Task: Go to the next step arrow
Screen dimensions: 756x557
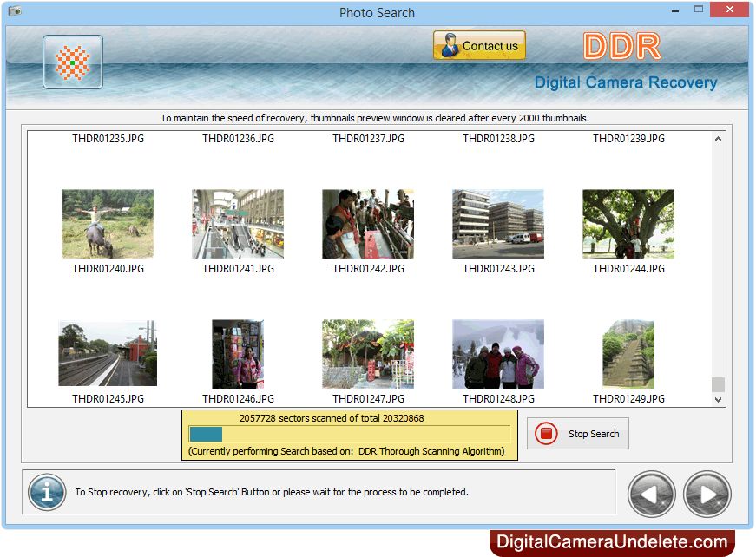Action: click(707, 495)
